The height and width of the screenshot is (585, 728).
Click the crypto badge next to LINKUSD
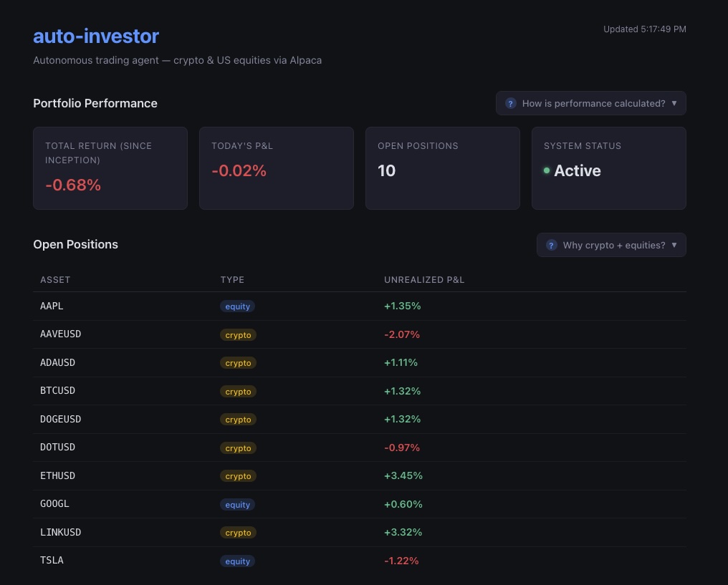tap(238, 532)
